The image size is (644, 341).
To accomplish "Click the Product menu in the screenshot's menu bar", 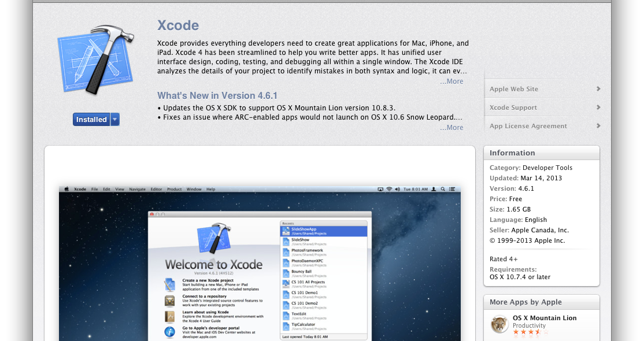I will tap(174, 189).
